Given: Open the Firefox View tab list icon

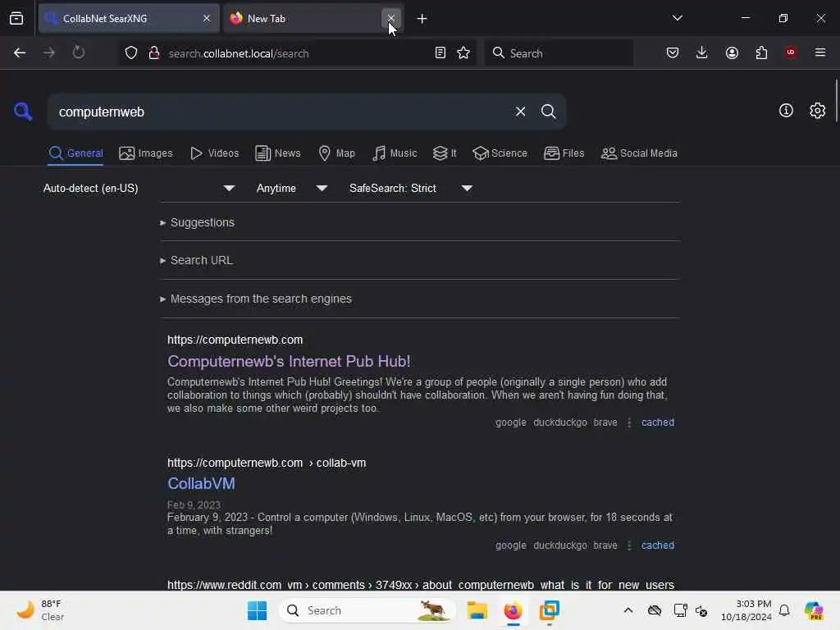Looking at the screenshot, I should pyautogui.click(x=16, y=19).
